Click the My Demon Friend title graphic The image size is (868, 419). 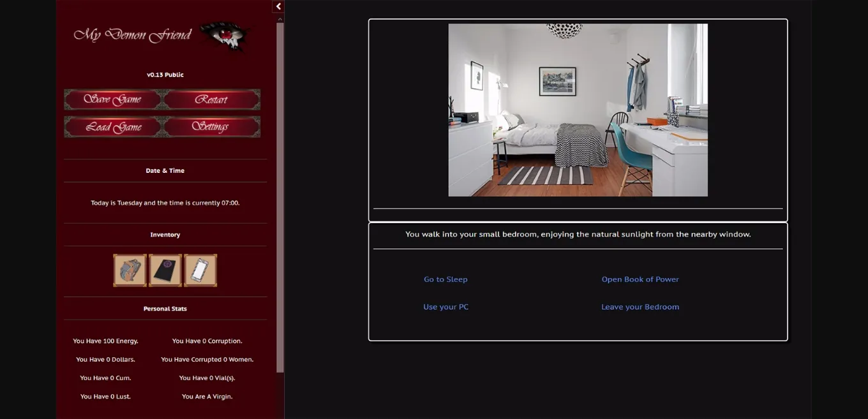133,34
